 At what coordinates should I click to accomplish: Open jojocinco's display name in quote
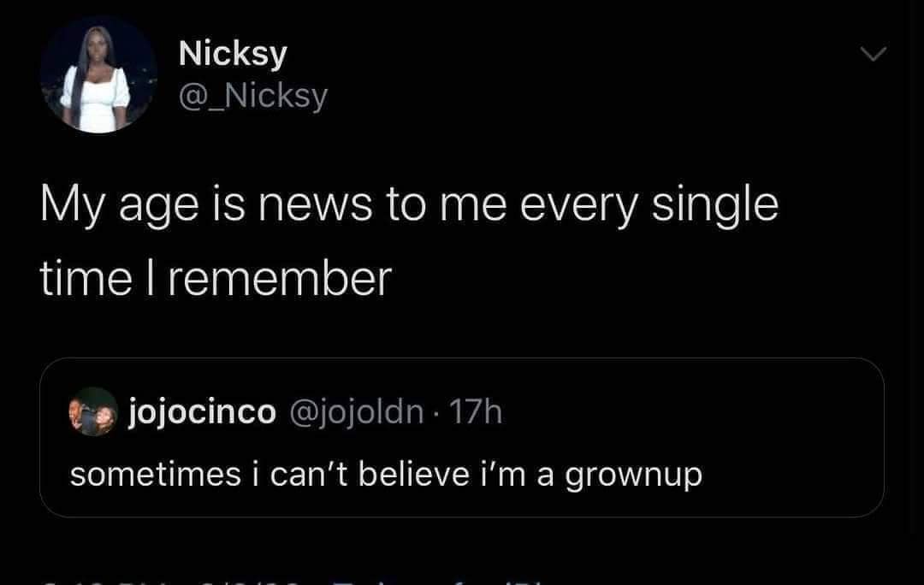(202, 412)
